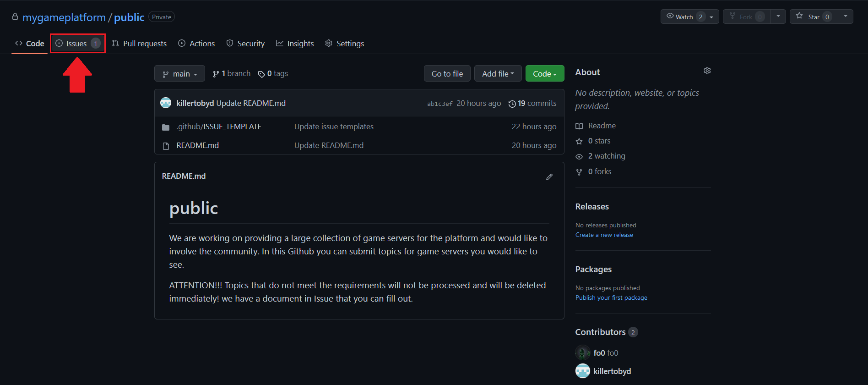
Task: Open commit hash ab1c3ef
Action: (x=439, y=104)
